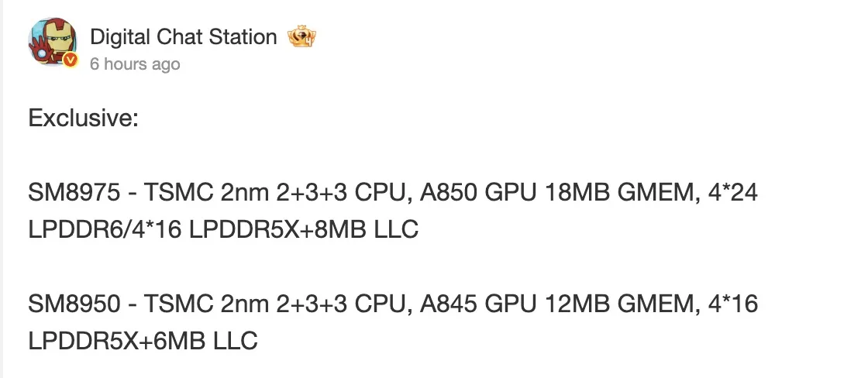Click the "SM8975" model name
This screenshot has width=868, height=378.
74,193
